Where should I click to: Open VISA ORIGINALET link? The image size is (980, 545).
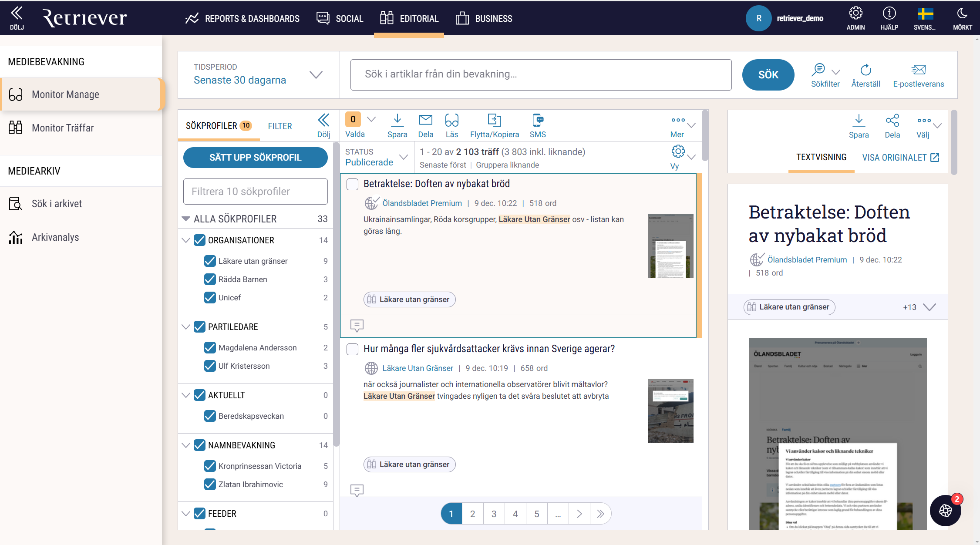coord(900,158)
